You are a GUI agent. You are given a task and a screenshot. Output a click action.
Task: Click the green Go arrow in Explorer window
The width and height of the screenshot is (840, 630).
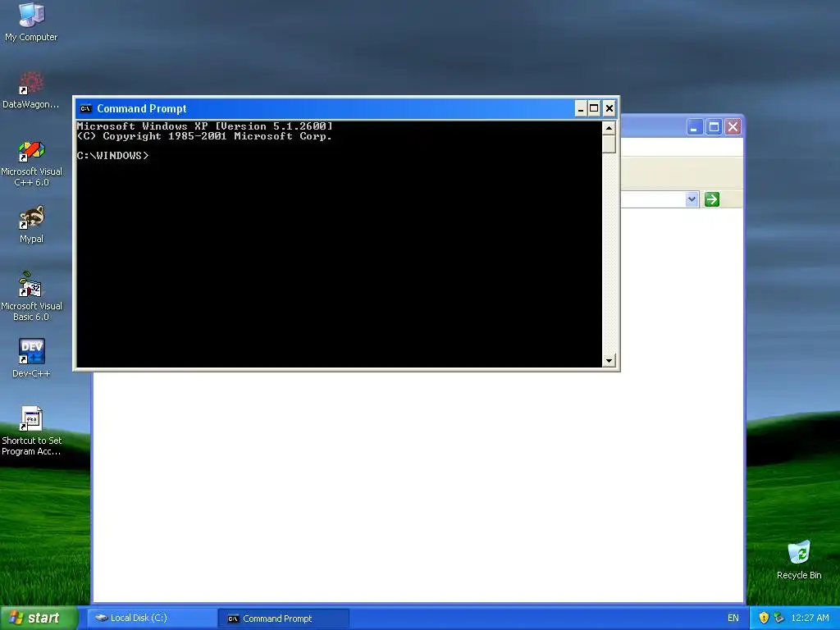pyautogui.click(x=711, y=199)
